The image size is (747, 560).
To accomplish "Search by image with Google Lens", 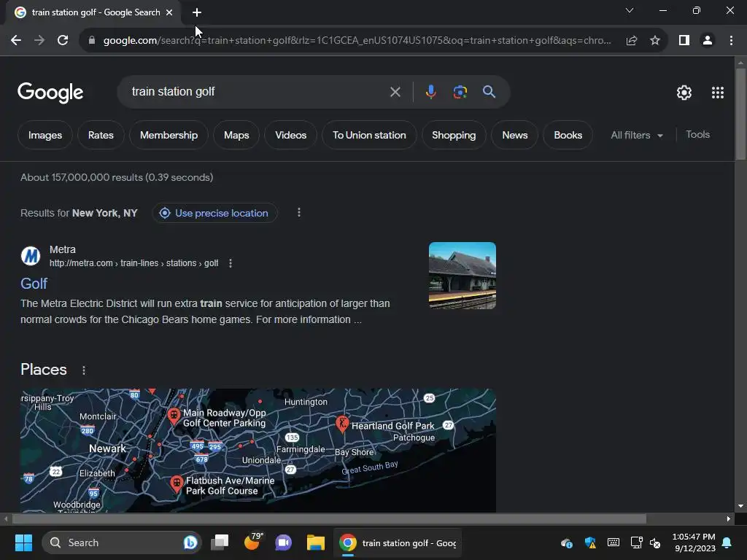I will tap(460, 92).
